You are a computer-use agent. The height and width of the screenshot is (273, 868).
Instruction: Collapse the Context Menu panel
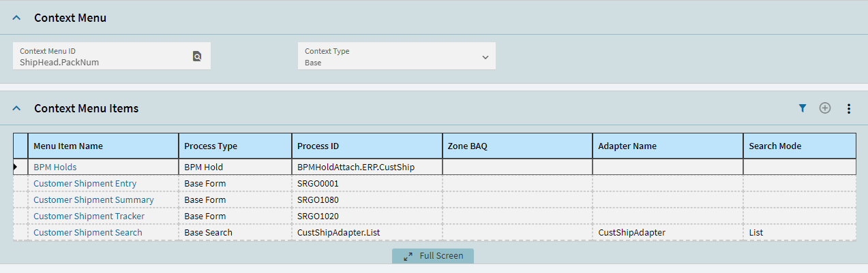click(x=17, y=18)
